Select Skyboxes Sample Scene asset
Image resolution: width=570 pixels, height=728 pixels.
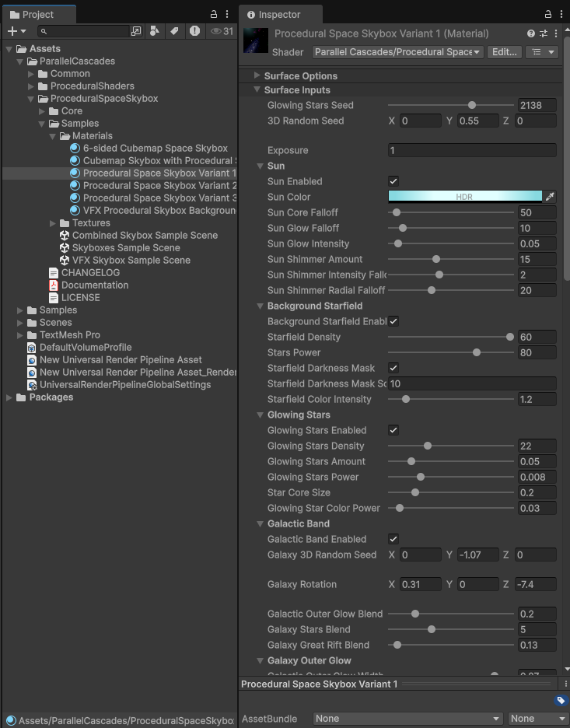tap(125, 248)
